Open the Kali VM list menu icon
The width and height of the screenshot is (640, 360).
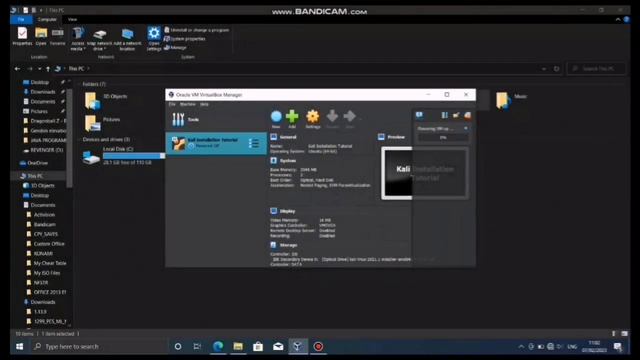(x=254, y=143)
